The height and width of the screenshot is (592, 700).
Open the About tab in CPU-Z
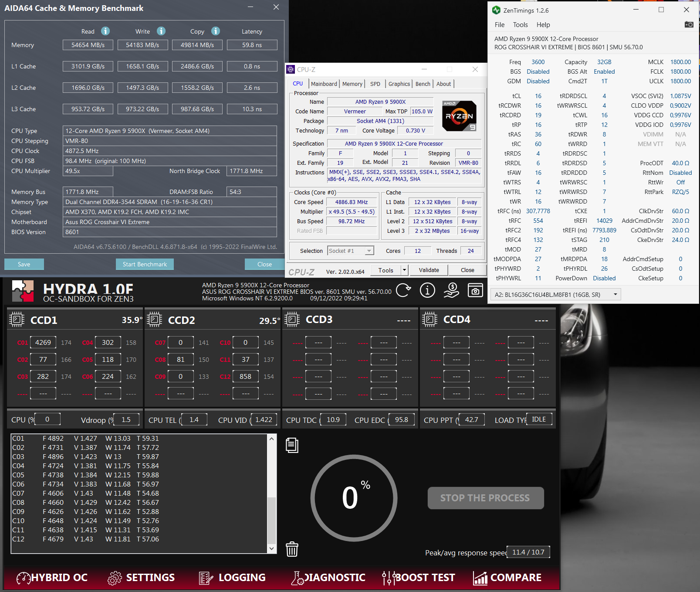point(444,84)
